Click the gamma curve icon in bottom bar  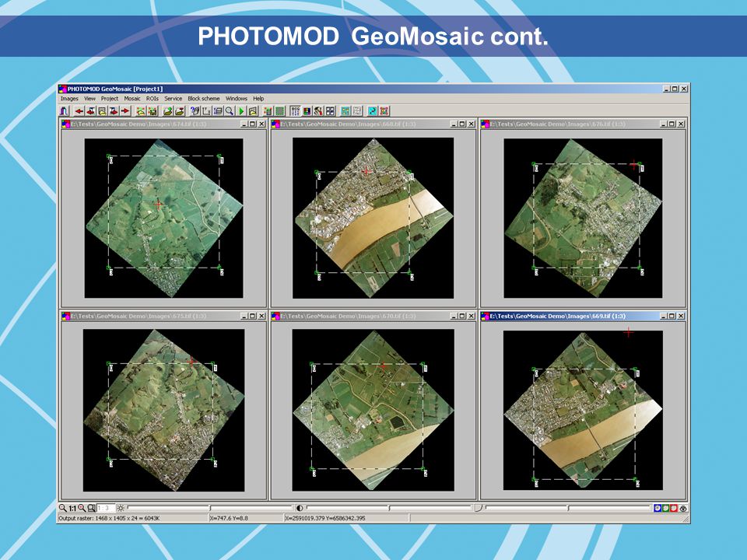point(479,508)
